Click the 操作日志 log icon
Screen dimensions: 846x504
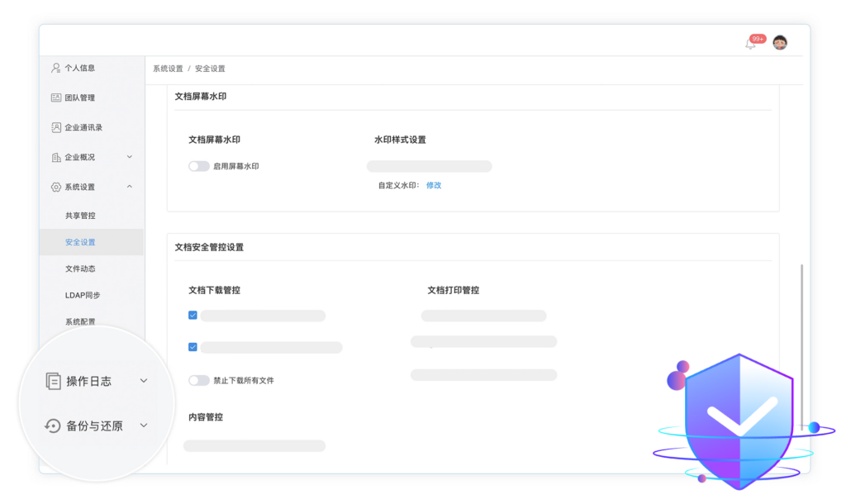point(53,381)
